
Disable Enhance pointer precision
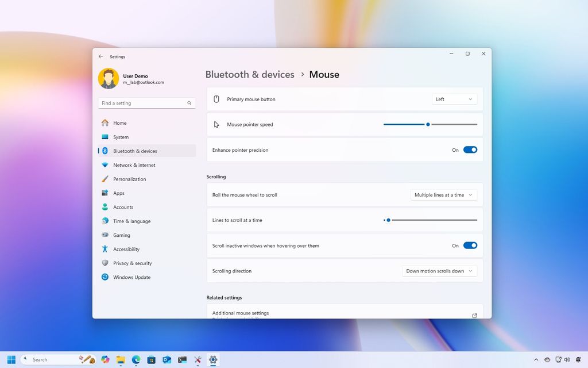470,149
